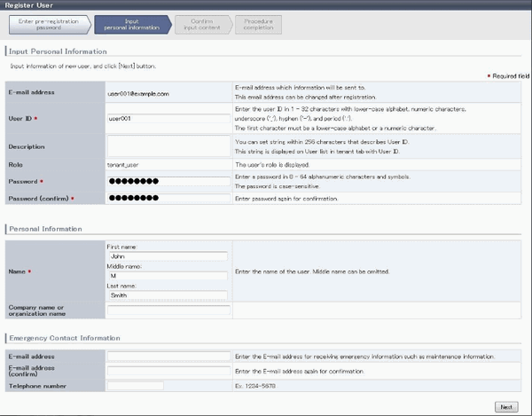Click the Telephone number input box
The height and width of the screenshot is (416, 532).
click(135, 386)
